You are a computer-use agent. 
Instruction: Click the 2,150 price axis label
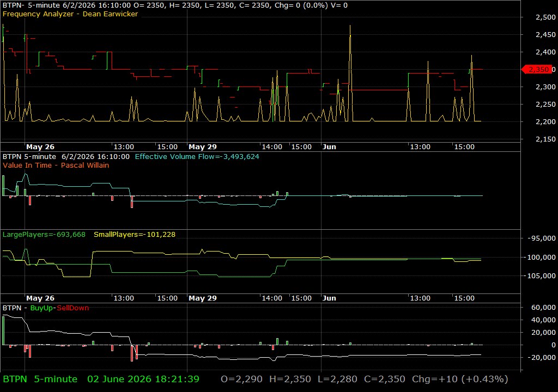[545, 139]
